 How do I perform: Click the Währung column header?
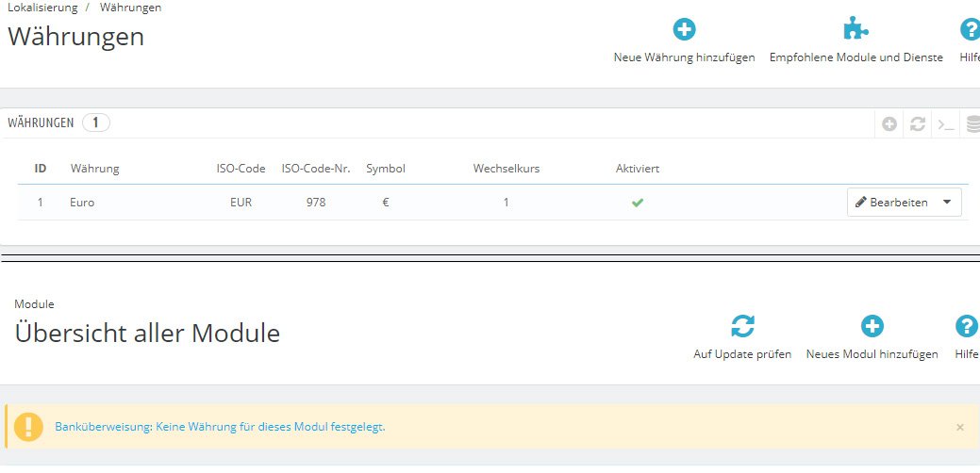95,169
